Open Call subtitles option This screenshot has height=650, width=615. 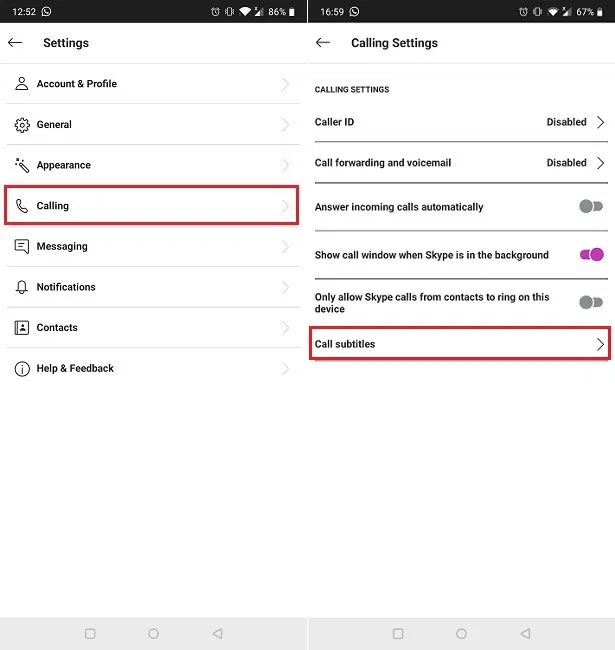coord(460,344)
